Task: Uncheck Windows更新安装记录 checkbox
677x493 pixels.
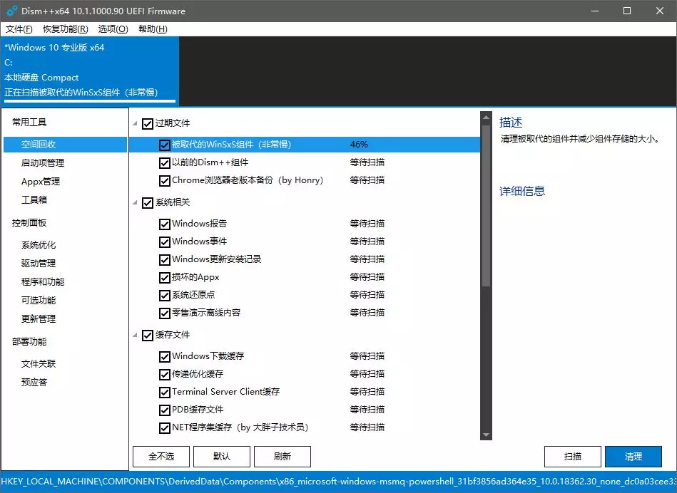Action: pyautogui.click(x=164, y=260)
